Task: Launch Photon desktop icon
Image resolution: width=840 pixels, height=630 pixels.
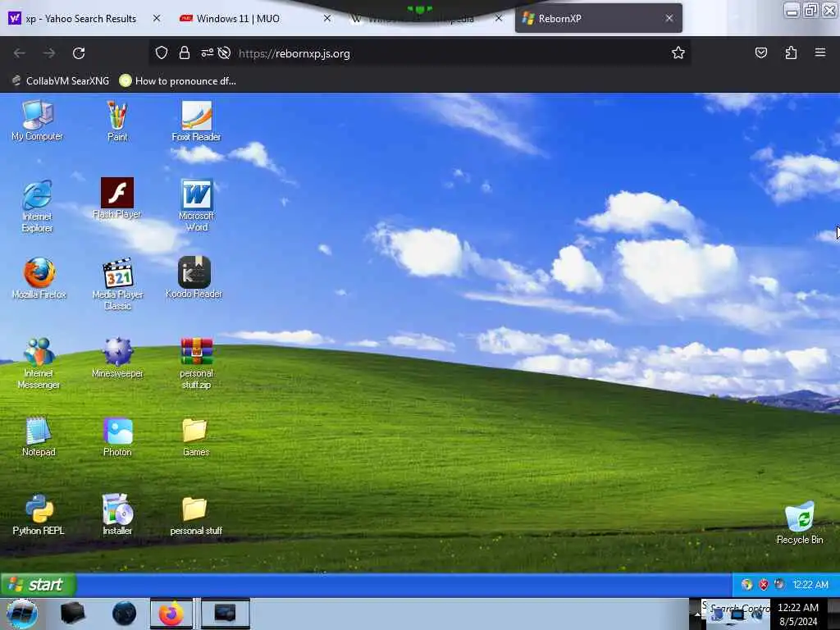Action: coord(117,436)
